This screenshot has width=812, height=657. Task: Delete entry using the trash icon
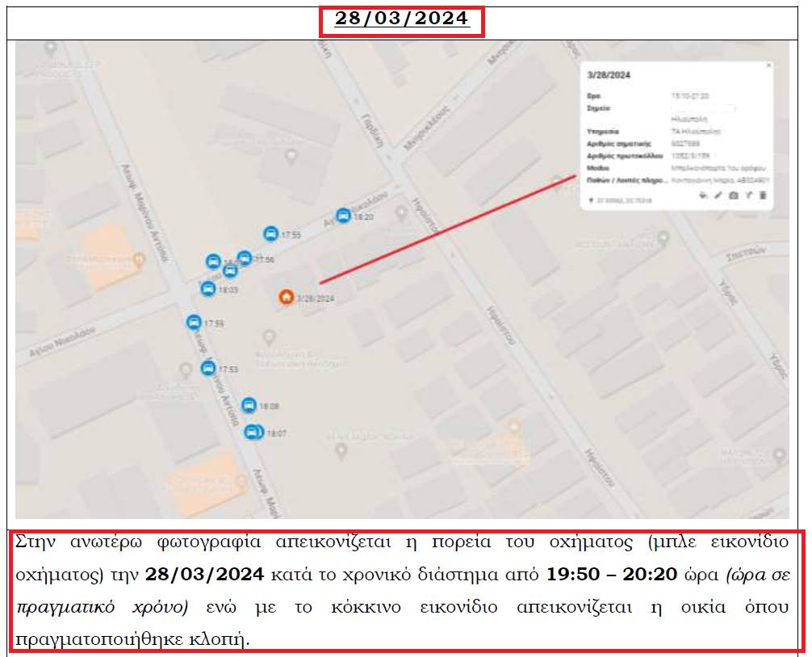pyautogui.click(x=764, y=195)
